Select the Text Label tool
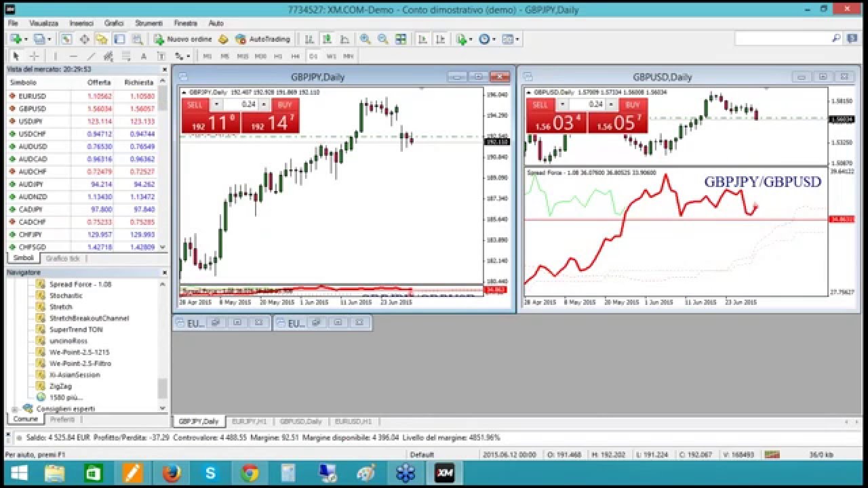The height and width of the screenshot is (488, 868). pos(161,56)
